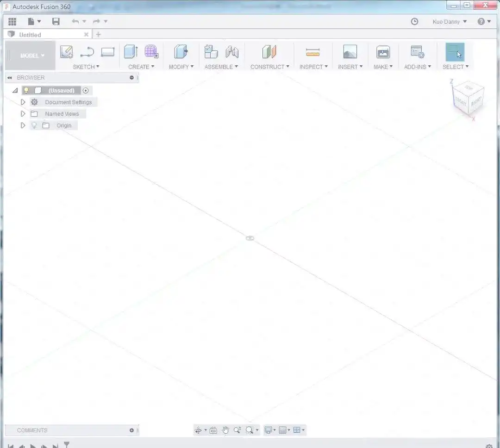Click the Scripts and Add-Ins icon

418,52
